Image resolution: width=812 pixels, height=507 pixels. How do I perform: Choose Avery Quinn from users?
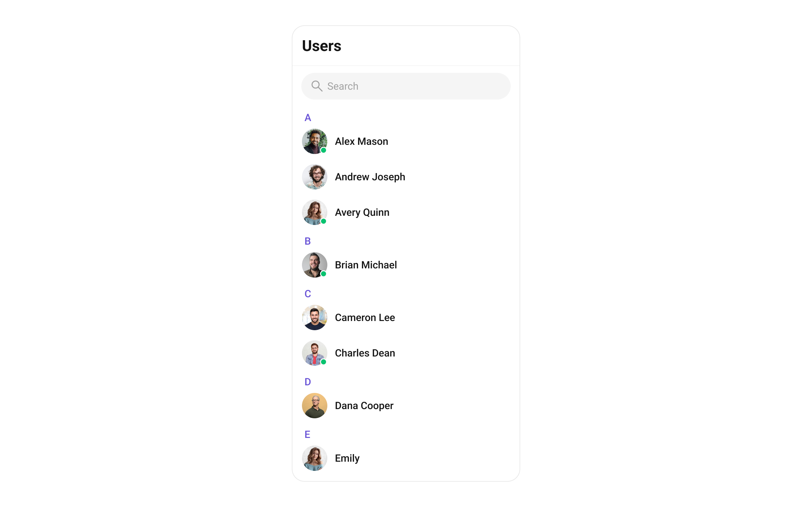coord(406,212)
